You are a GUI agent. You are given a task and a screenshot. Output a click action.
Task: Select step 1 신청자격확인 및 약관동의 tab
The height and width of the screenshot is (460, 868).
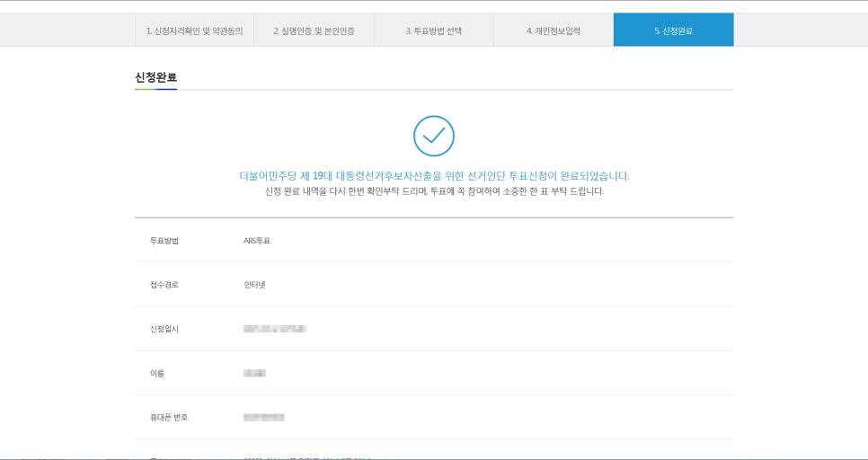(194, 30)
